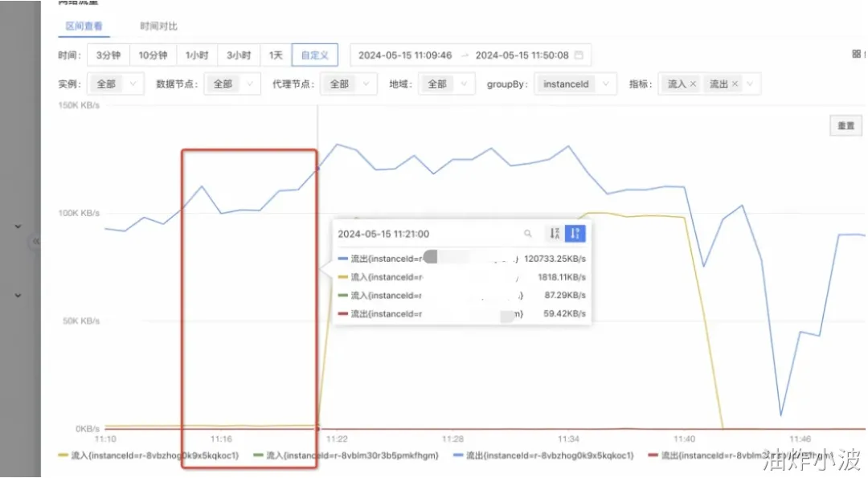This screenshot has height=478, width=868.
Task: Select the 3分钟 time range
Action: pos(108,55)
